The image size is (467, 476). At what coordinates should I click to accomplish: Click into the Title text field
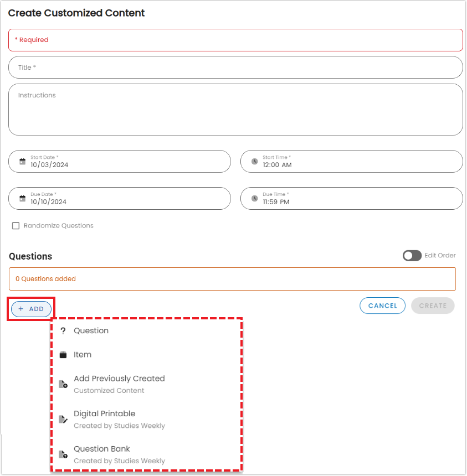(x=235, y=68)
